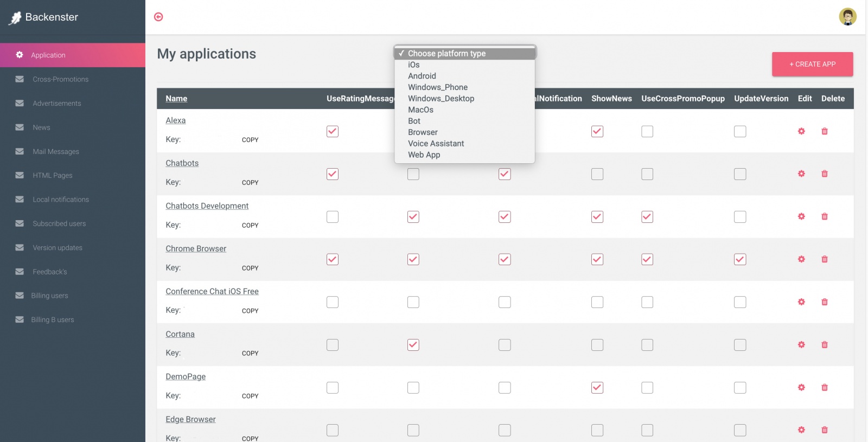Choose Voice Assistant platform option

[x=436, y=144]
